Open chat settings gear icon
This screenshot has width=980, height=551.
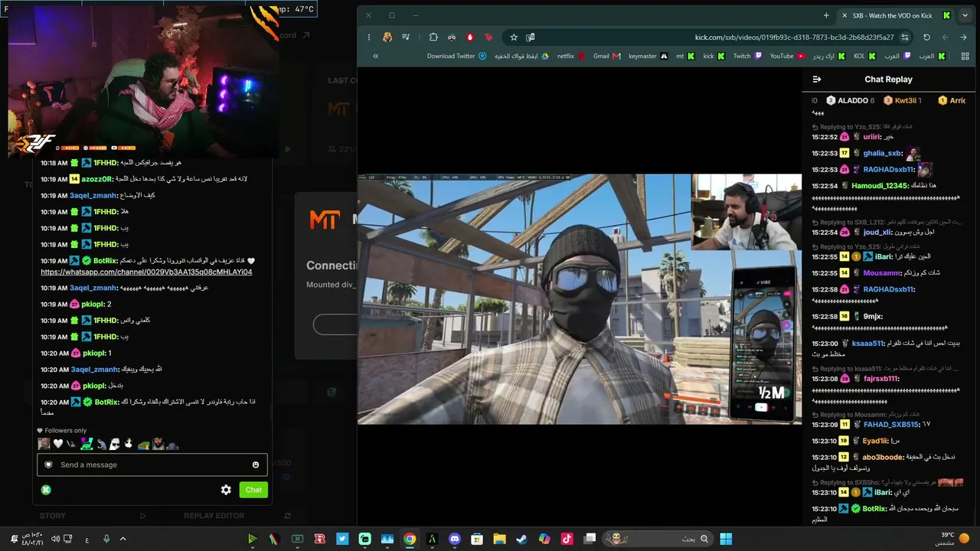(226, 490)
